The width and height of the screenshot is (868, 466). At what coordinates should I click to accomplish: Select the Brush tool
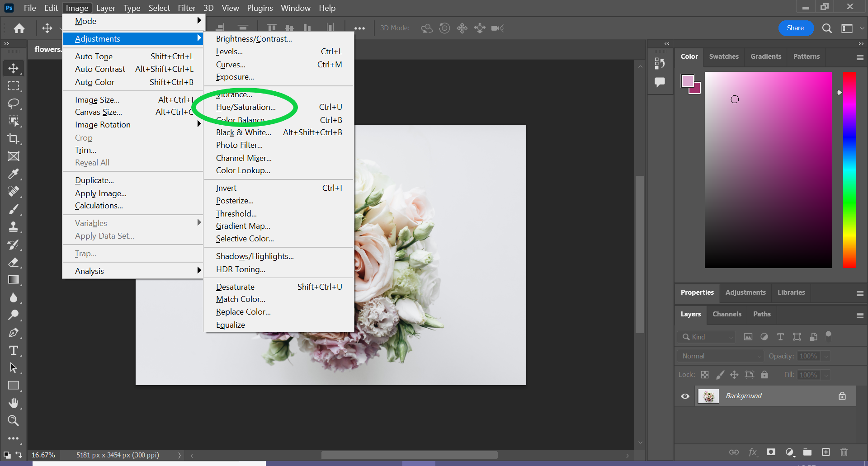(13, 209)
